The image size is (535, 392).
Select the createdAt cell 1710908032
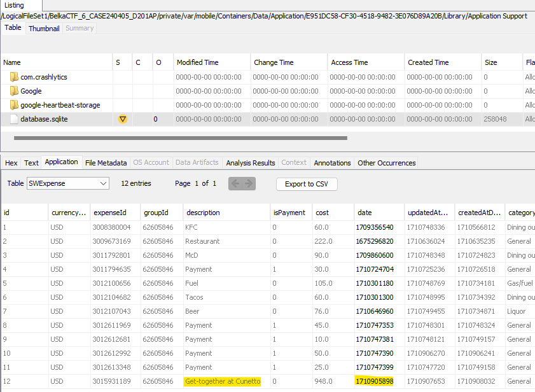480,381
